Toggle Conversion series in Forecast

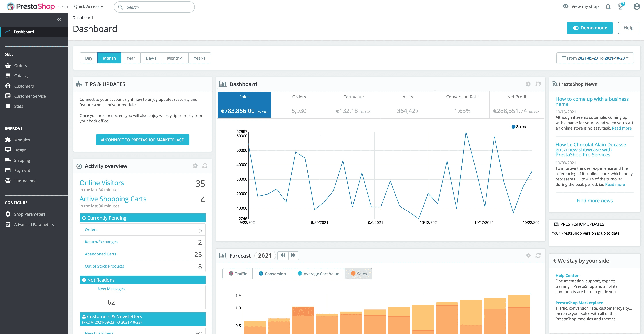click(x=272, y=274)
